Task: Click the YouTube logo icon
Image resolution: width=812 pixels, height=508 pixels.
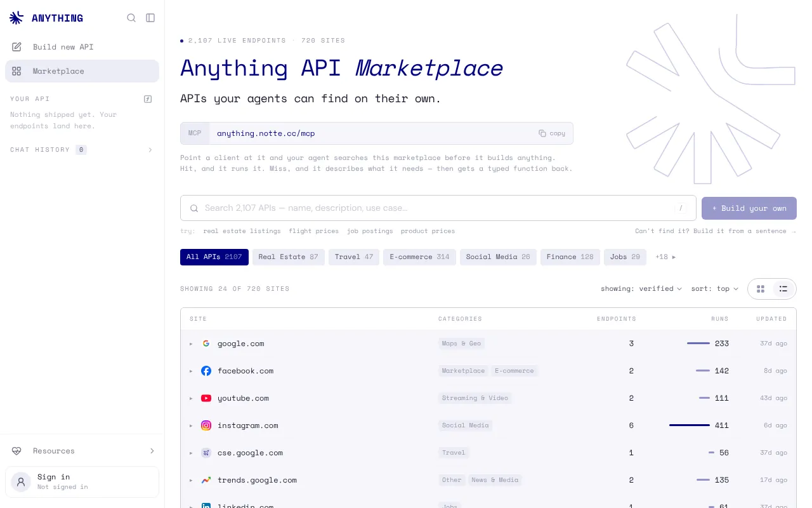Action: coord(206,398)
